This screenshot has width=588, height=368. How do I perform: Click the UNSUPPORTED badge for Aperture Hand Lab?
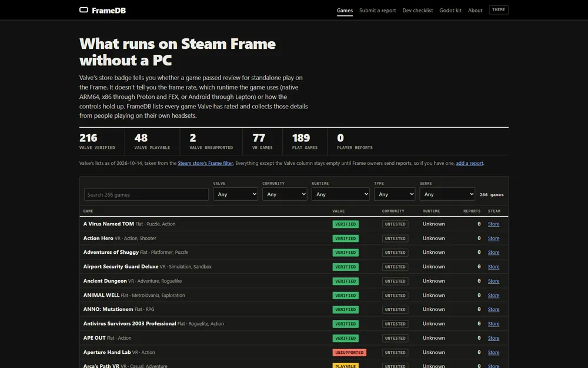(x=349, y=353)
